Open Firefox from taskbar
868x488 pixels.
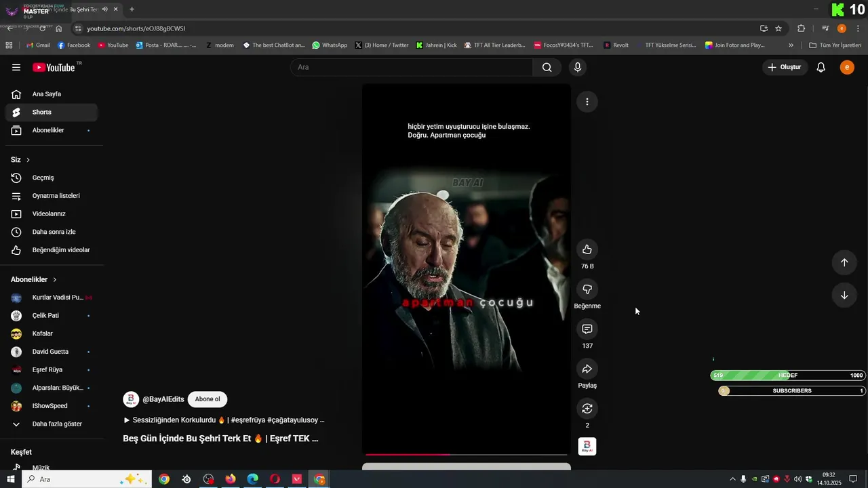pyautogui.click(x=231, y=479)
